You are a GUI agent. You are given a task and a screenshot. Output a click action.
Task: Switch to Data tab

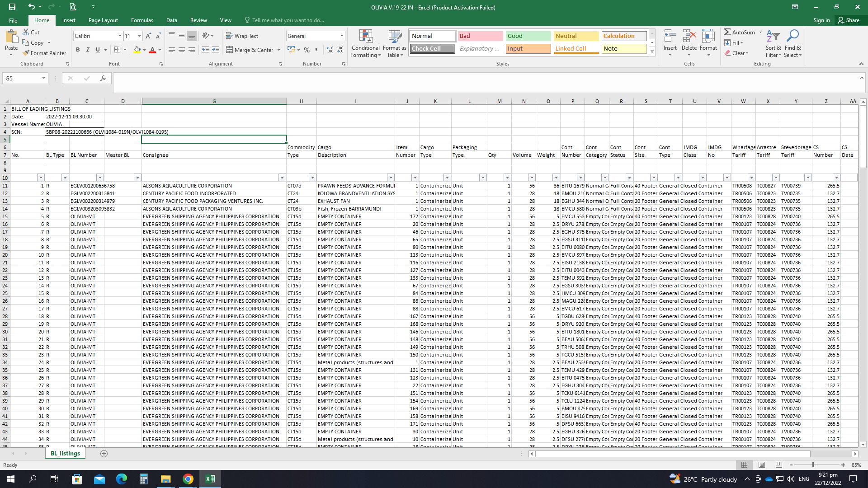click(171, 20)
